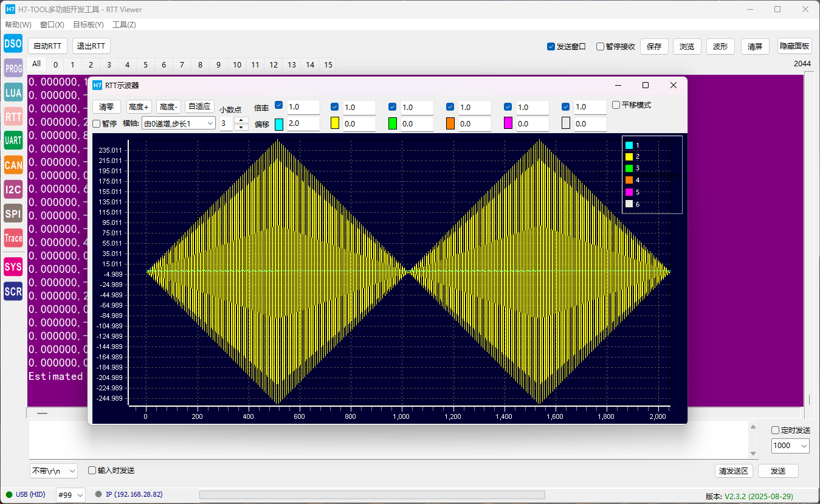Viewport: 820px width, 504px height.
Task: Select the PROG programmer sidebar icon
Action: click(13, 68)
